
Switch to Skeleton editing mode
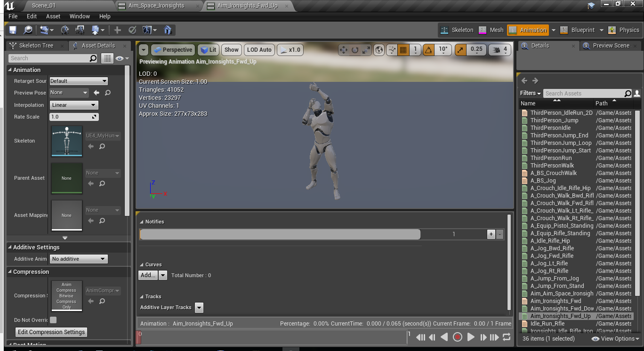click(x=457, y=30)
